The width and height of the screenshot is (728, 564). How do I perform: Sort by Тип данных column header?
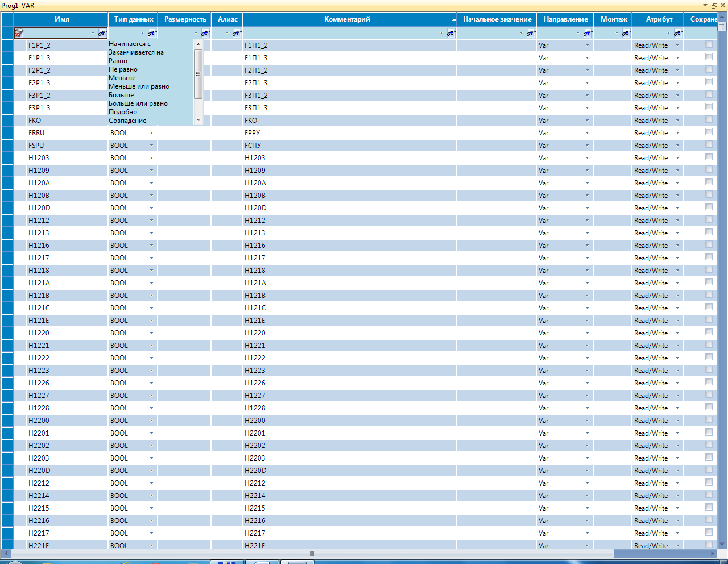(133, 19)
